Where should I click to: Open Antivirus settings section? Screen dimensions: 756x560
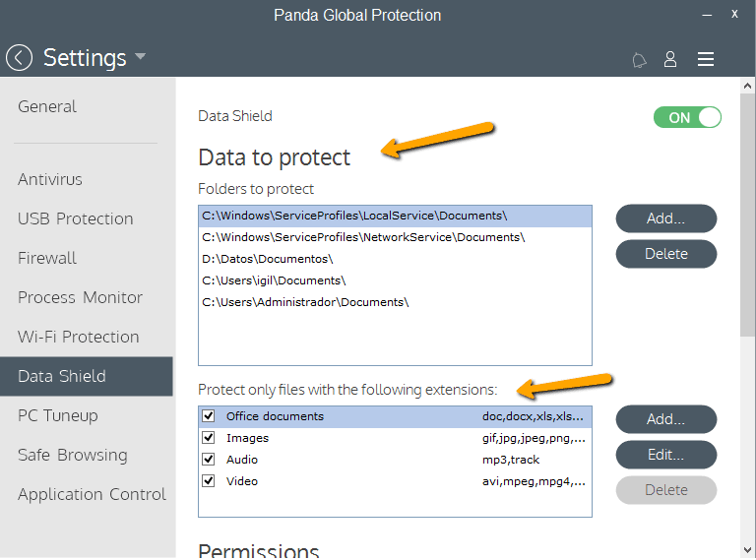tap(49, 179)
